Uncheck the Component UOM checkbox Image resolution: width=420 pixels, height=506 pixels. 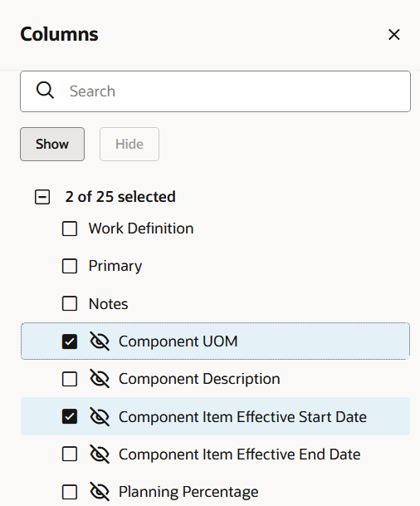[x=70, y=341]
